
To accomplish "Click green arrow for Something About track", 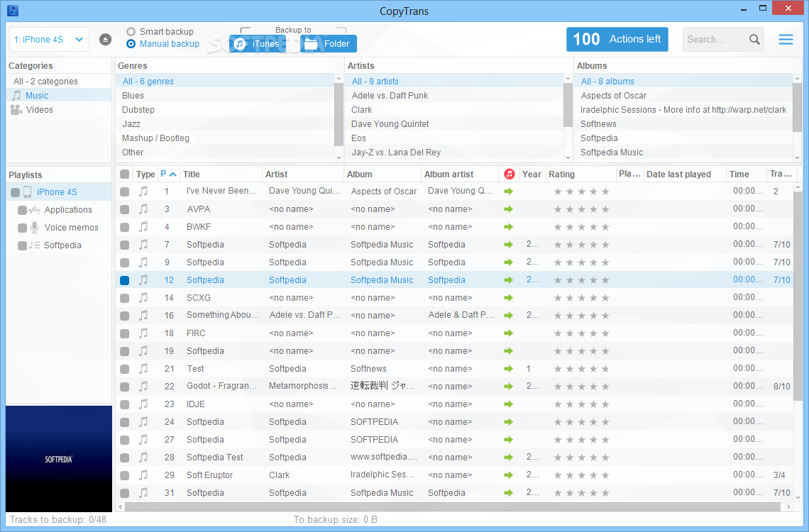I will pyautogui.click(x=508, y=316).
